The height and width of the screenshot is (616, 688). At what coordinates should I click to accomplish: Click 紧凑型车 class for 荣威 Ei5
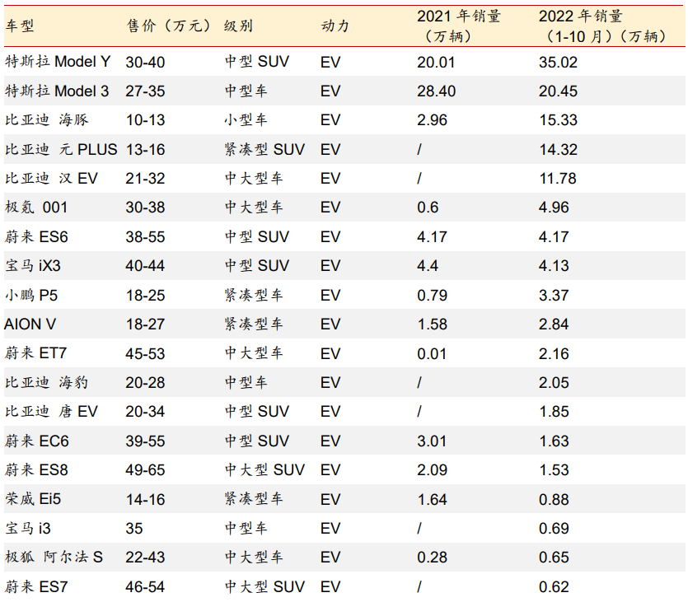pos(254,499)
